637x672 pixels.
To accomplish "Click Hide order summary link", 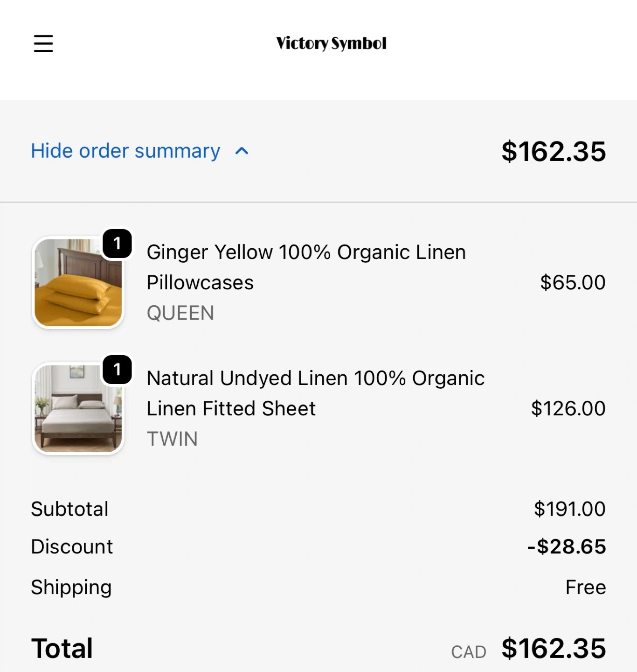I will coord(125,151).
